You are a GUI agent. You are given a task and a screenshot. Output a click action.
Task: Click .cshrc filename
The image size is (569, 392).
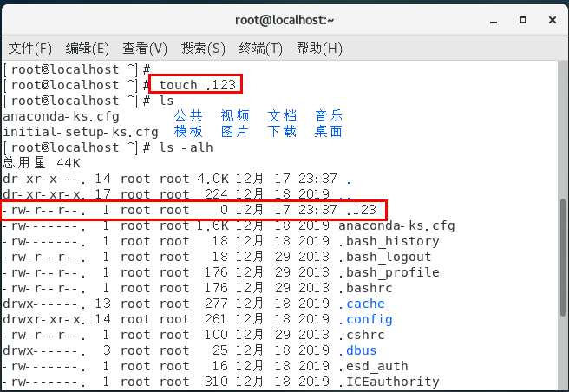[x=362, y=335]
